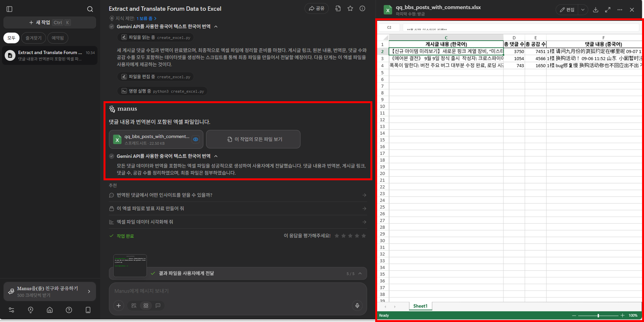Click the 100% zoom level indicator
Screen dimensions: 644x322
633,316
